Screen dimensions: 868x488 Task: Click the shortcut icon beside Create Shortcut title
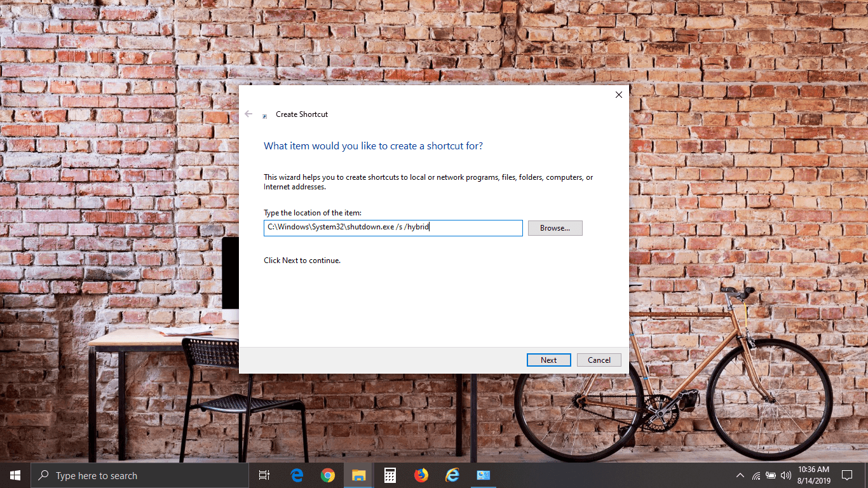(264, 115)
